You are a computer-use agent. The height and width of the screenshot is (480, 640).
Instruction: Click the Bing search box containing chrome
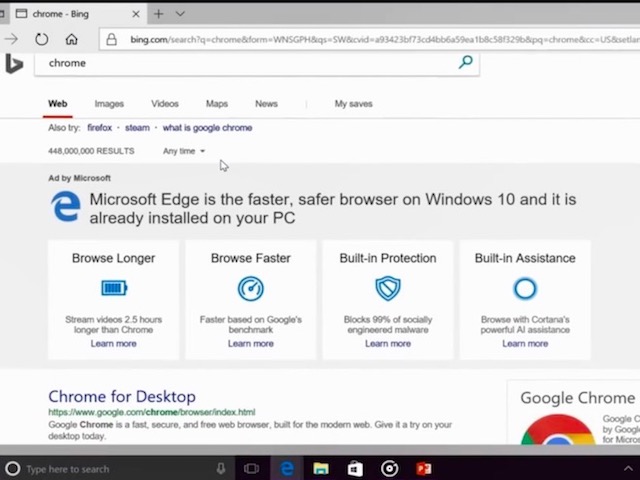point(257,63)
